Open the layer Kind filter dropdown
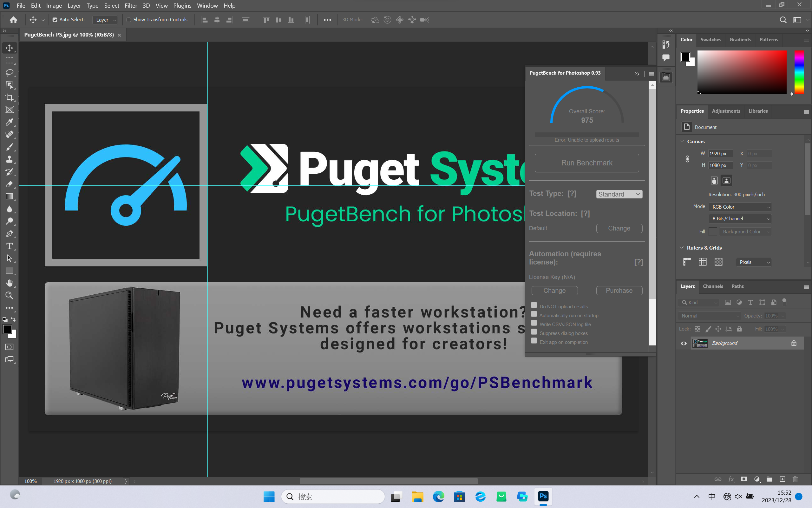 [x=698, y=302]
